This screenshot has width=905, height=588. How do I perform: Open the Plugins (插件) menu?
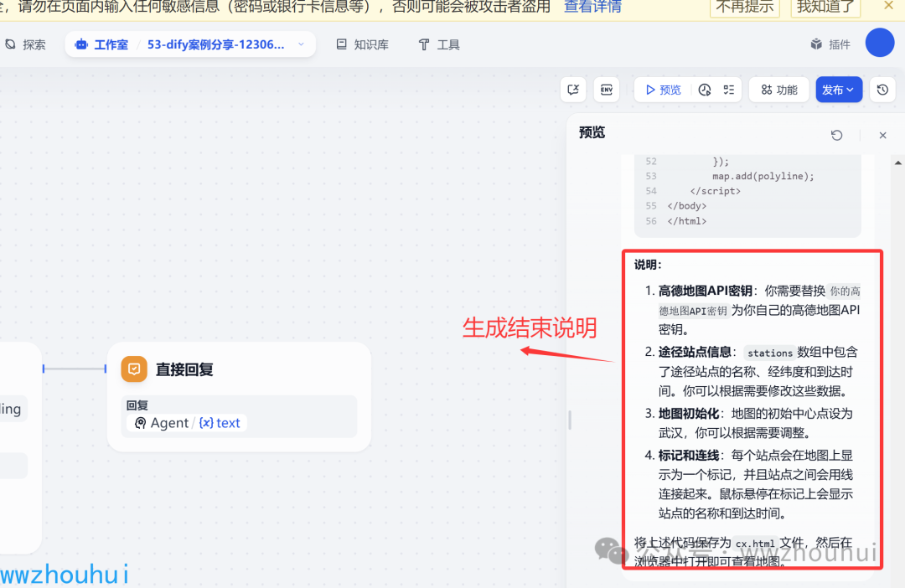(x=830, y=44)
